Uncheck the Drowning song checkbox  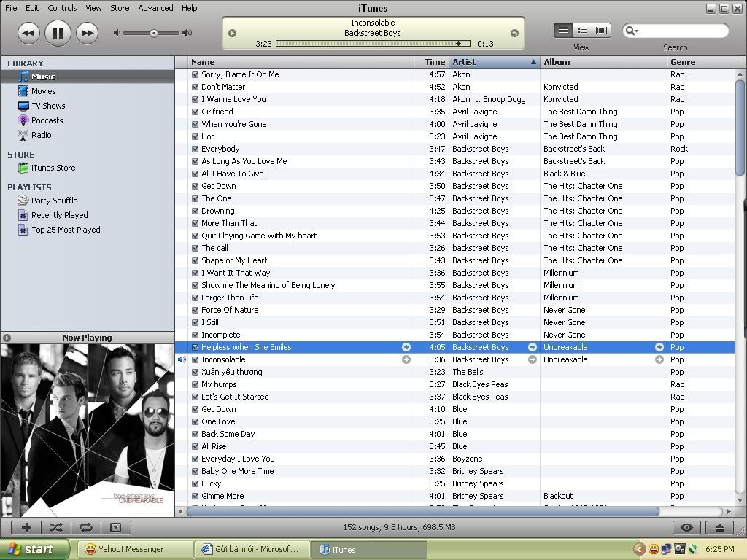point(195,211)
